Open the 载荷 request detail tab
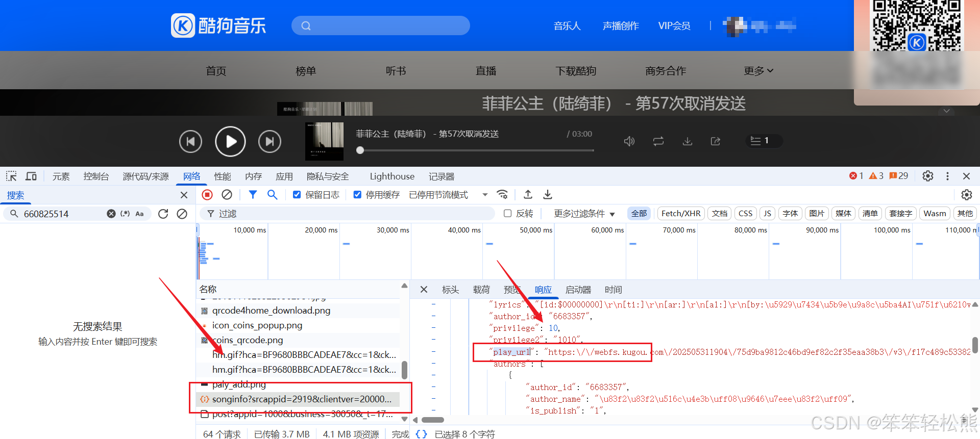This screenshot has height=439, width=980. pyautogui.click(x=481, y=290)
